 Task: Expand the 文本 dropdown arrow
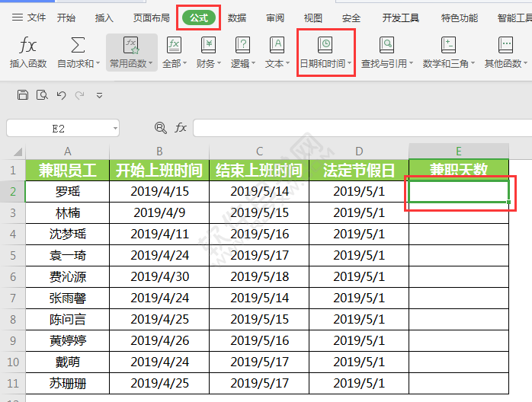tap(287, 63)
